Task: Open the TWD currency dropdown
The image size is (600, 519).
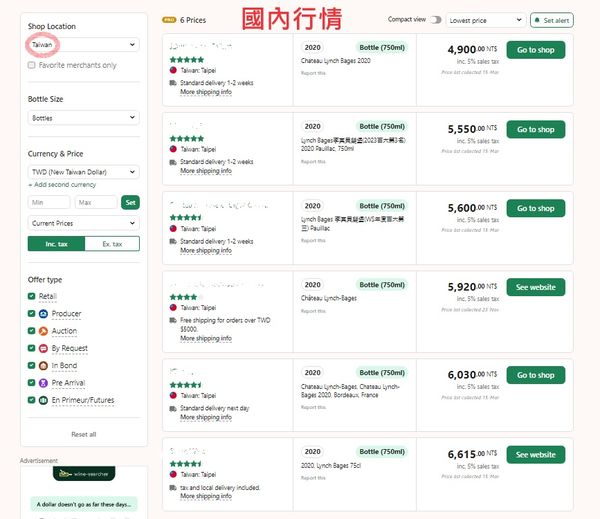Action: click(83, 172)
